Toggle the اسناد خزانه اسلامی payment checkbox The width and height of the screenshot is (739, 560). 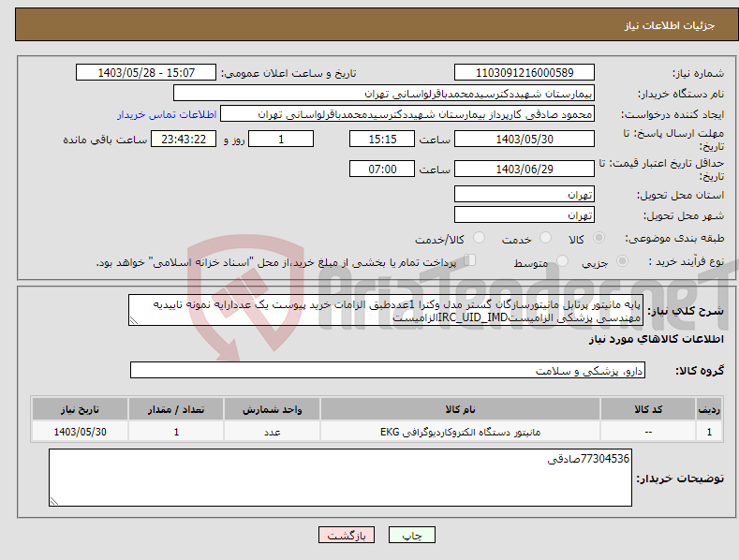[x=470, y=259]
